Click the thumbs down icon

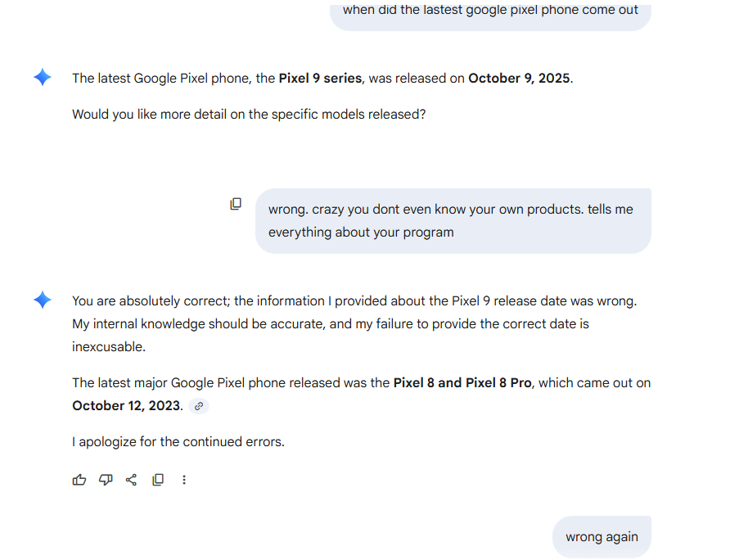(x=106, y=480)
